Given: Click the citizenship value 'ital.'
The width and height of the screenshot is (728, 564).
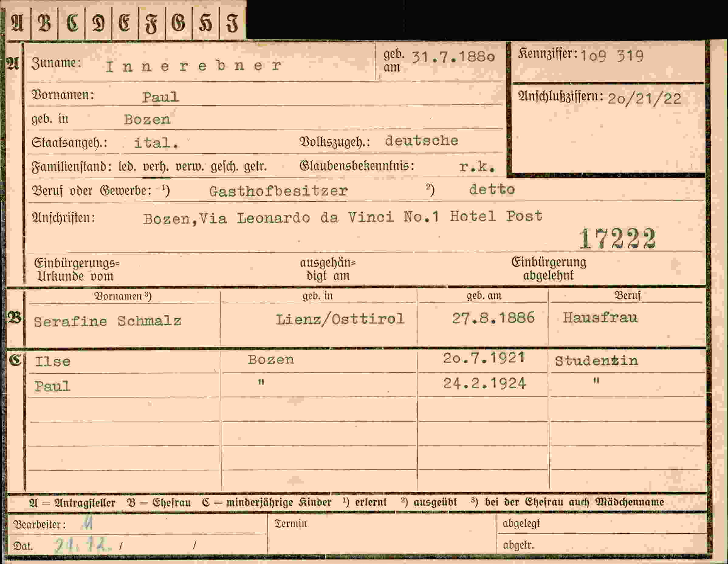Looking at the screenshot, I should (x=156, y=143).
